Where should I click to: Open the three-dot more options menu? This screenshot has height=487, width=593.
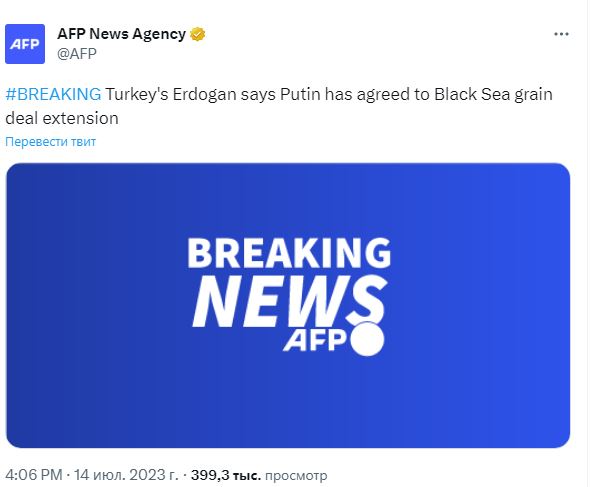click(561, 34)
